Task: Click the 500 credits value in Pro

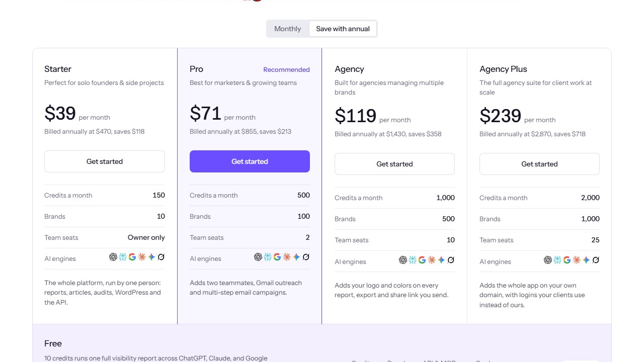Action: pos(303,195)
